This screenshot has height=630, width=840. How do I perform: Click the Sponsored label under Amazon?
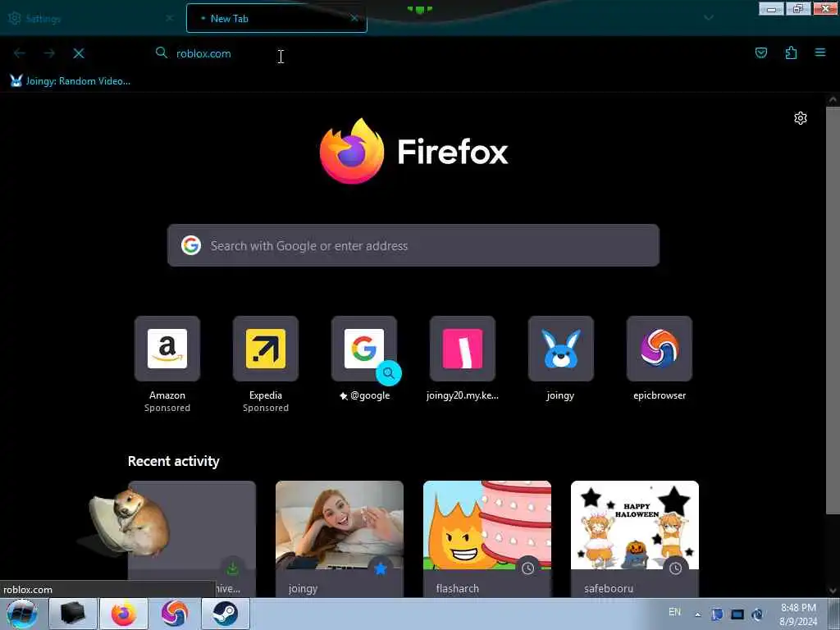[x=167, y=409]
